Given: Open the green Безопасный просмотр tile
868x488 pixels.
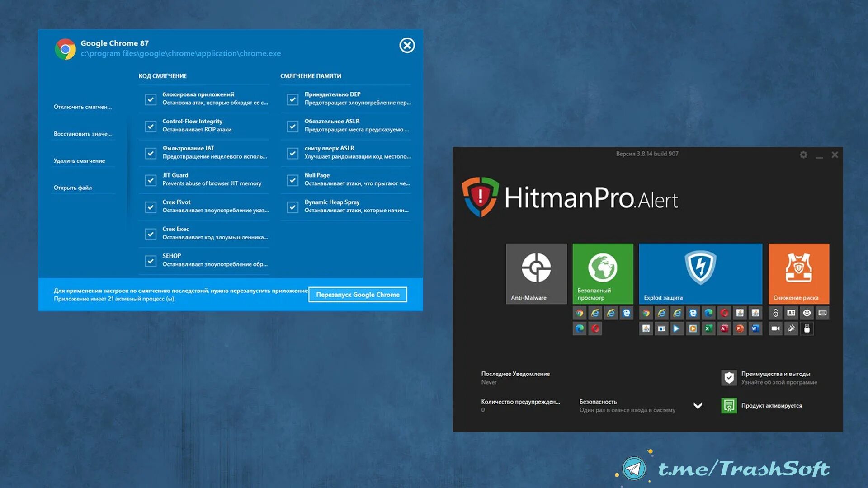Looking at the screenshot, I should click(x=603, y=274).
